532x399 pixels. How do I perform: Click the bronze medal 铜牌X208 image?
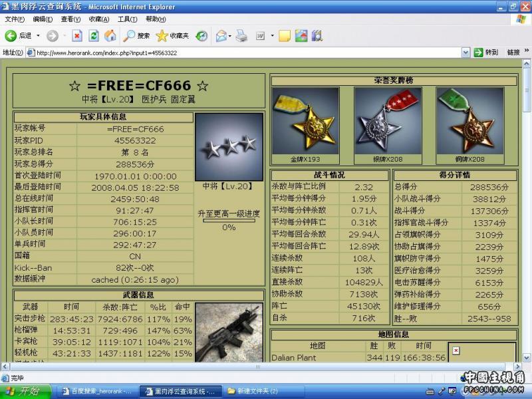tap(470, 121)
